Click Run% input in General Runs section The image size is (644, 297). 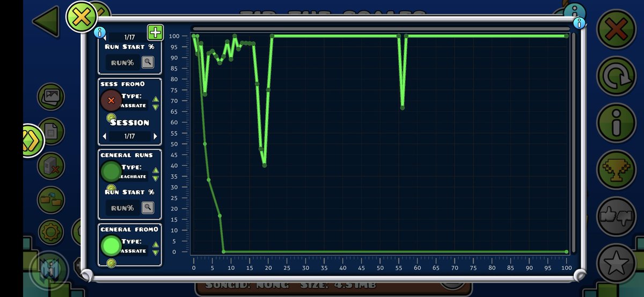[122, 207]
